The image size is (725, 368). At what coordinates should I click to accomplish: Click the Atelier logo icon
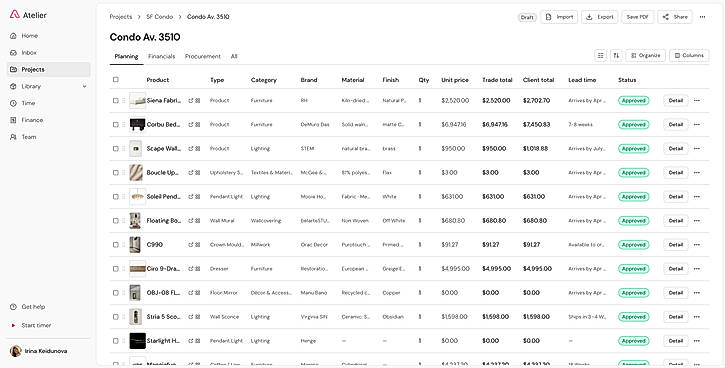point(14,15)
